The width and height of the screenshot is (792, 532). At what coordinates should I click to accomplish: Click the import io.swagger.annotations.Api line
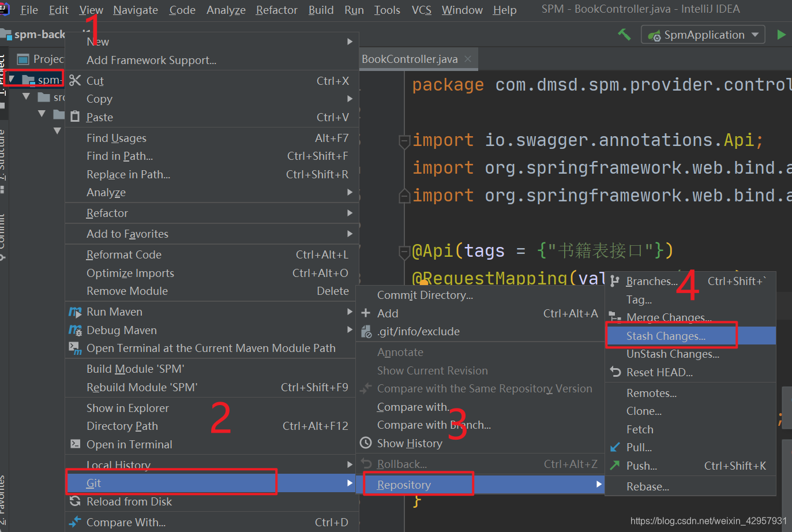pyautogui.click(x=588, y=140)
